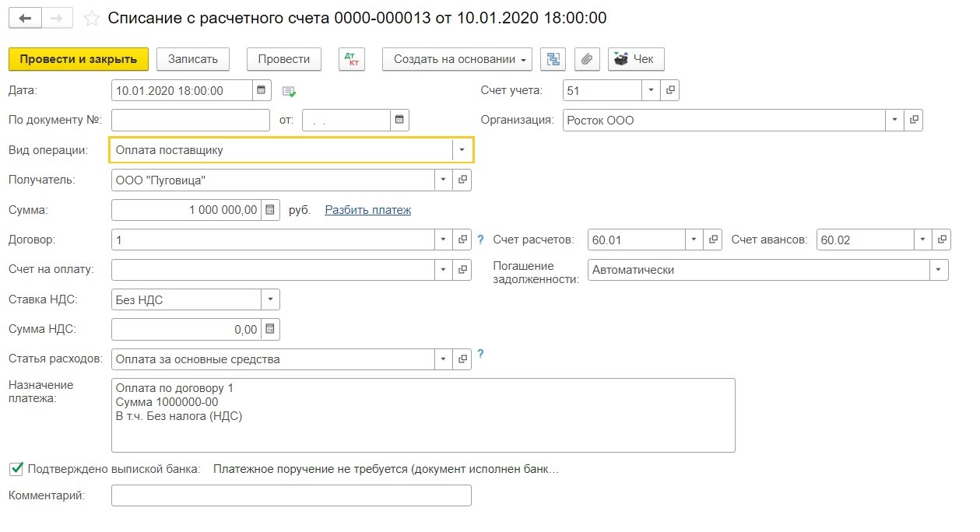Screen dimensions: 980x532
Task: Expand the Договор dropdown
Action: click(444, 240)
